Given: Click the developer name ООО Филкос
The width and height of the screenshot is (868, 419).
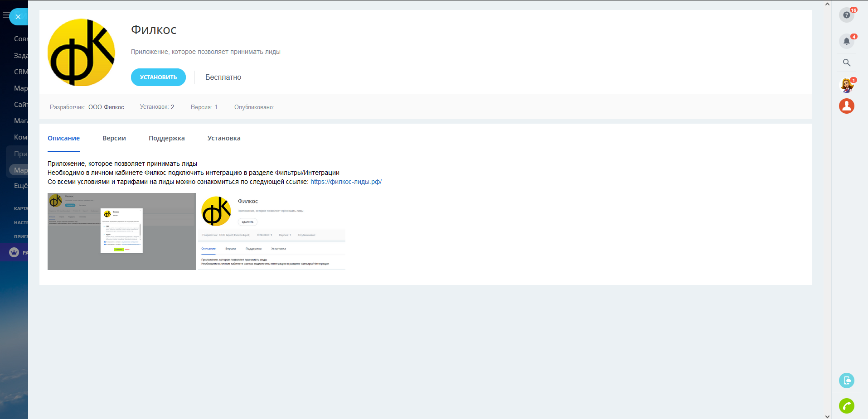Looking at the screenshot, I should coord(106,107).
